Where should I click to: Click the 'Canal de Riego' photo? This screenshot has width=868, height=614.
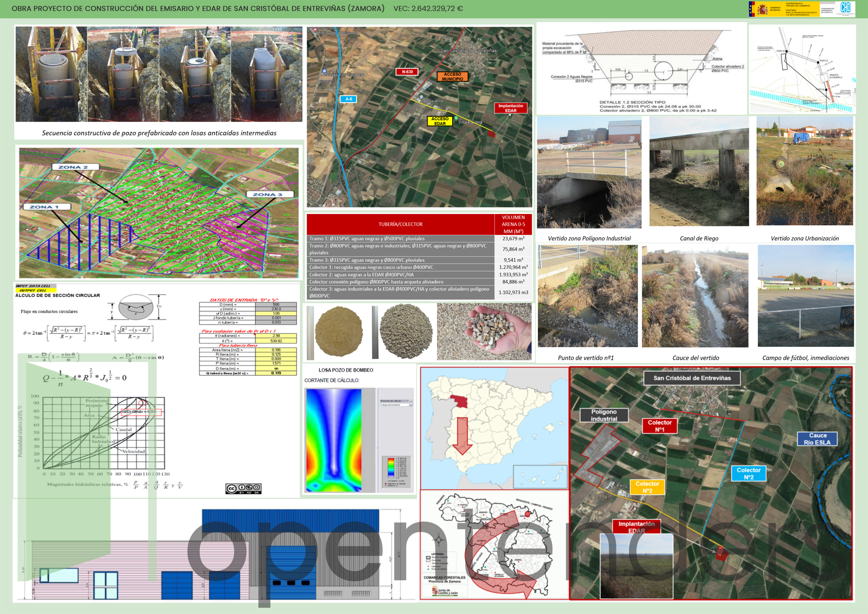(x=699, y=171)
